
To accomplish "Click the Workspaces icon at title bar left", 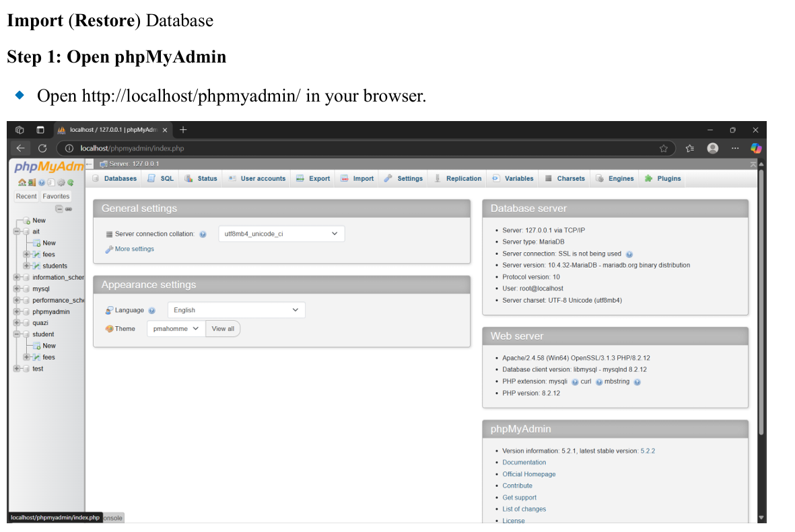I will pyautogui.click(x=20, y=130).
